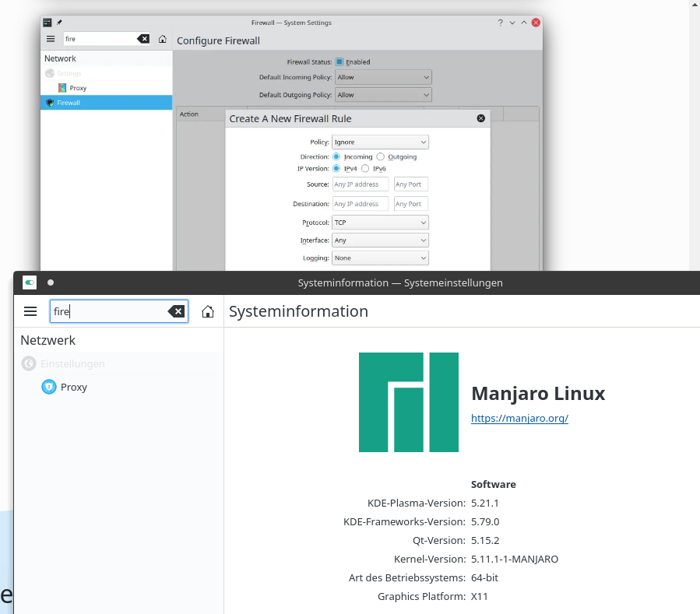Clear the search text in the Firewall window
The height and width of the screenshot is (614, 700).
pos(143,39)
